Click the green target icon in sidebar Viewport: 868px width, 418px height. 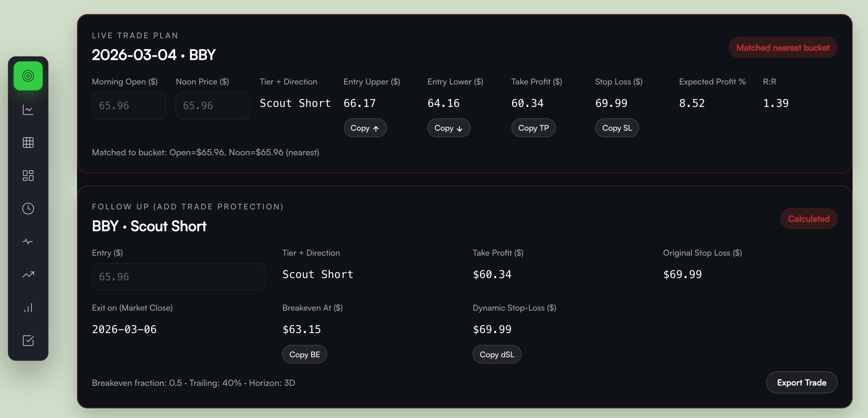(x=28, y=76)
